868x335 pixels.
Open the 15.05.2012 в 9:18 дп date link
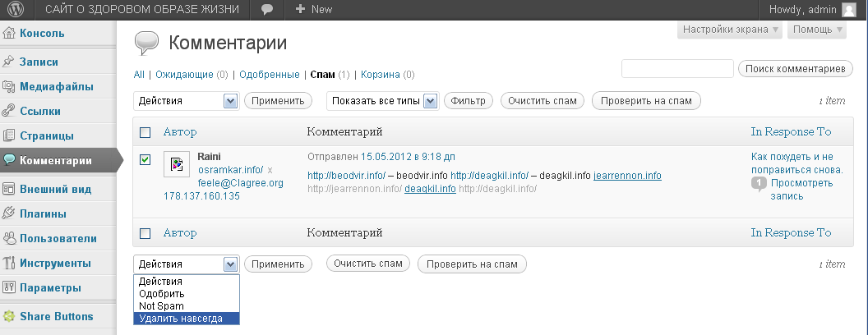point(408,157)
